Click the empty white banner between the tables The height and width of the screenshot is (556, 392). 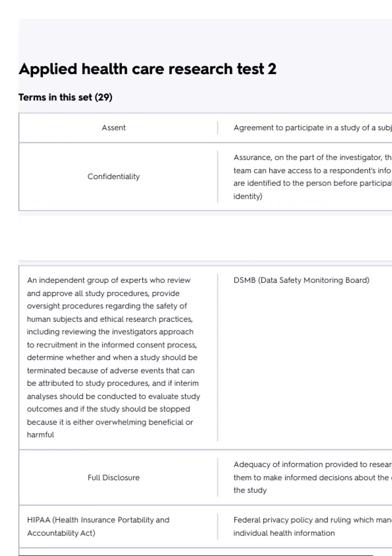tap(205, 238)
